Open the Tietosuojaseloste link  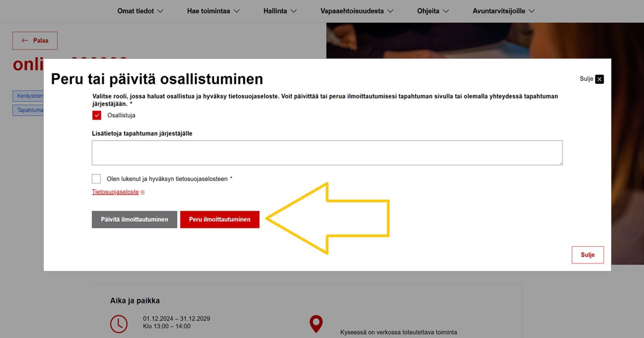pyautogui.click(x=115, y=192)
